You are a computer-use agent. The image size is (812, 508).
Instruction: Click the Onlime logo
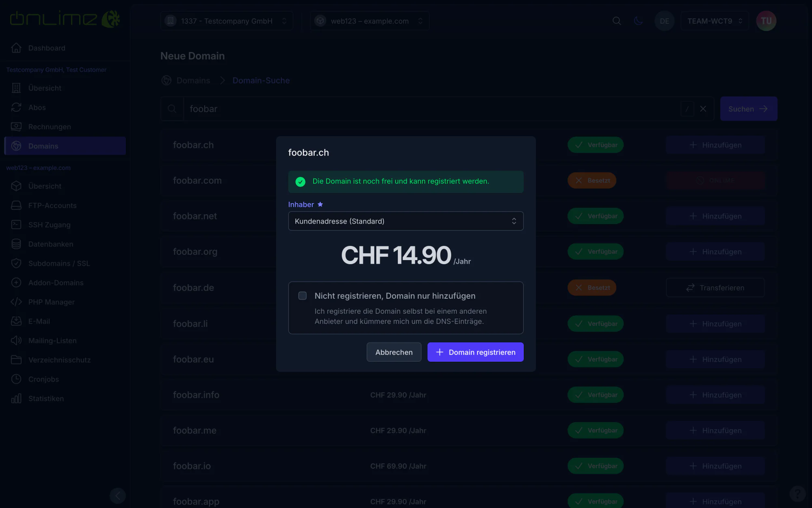65,19
